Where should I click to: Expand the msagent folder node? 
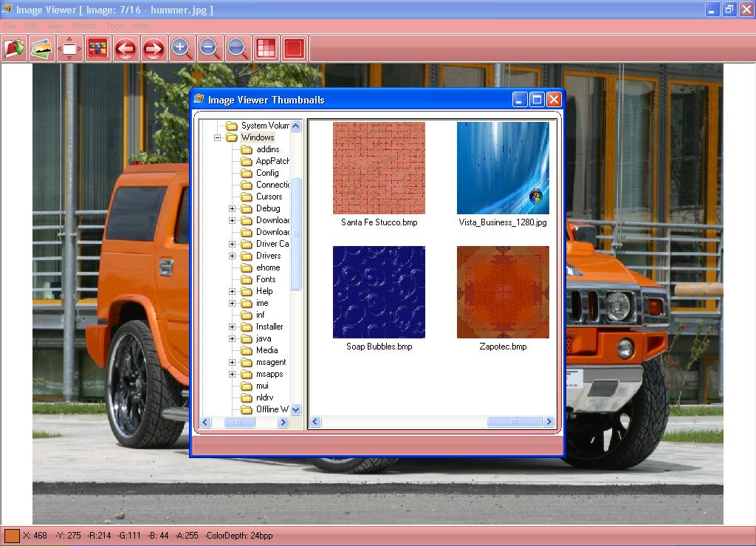[x=232, y=362]
